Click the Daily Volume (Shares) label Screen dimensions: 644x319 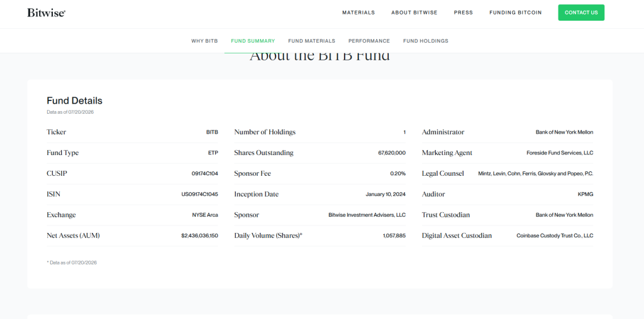coord(268,235)
